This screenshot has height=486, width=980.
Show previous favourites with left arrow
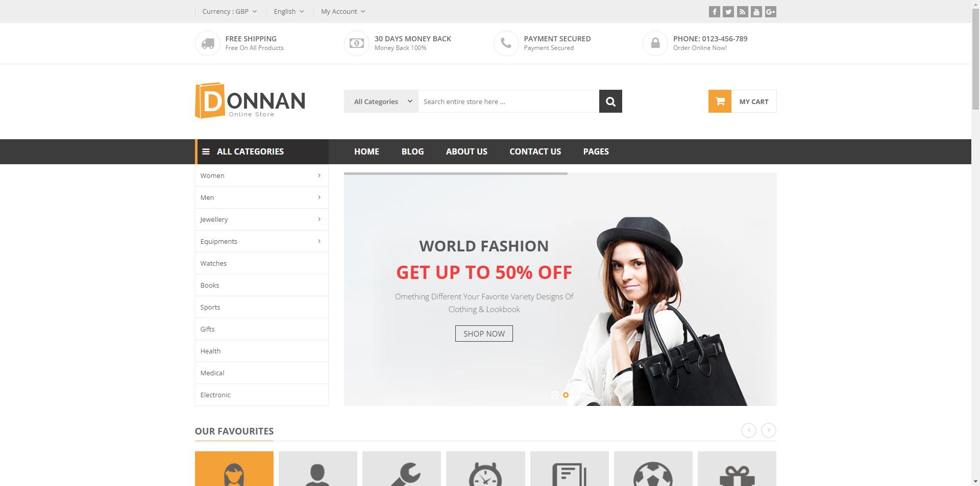(x=749, y=430)
